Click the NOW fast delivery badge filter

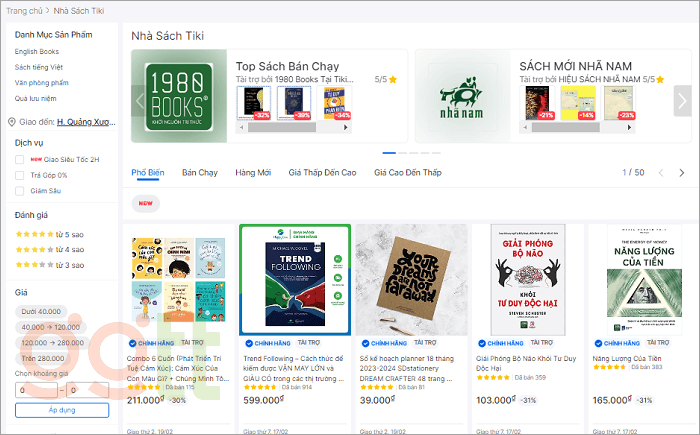tap(148, 203)
